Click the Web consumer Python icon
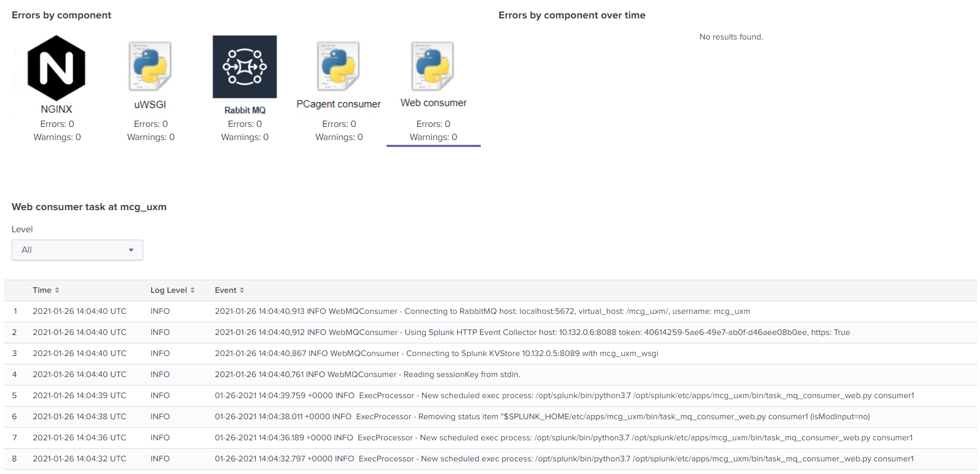 coord(433,66)
